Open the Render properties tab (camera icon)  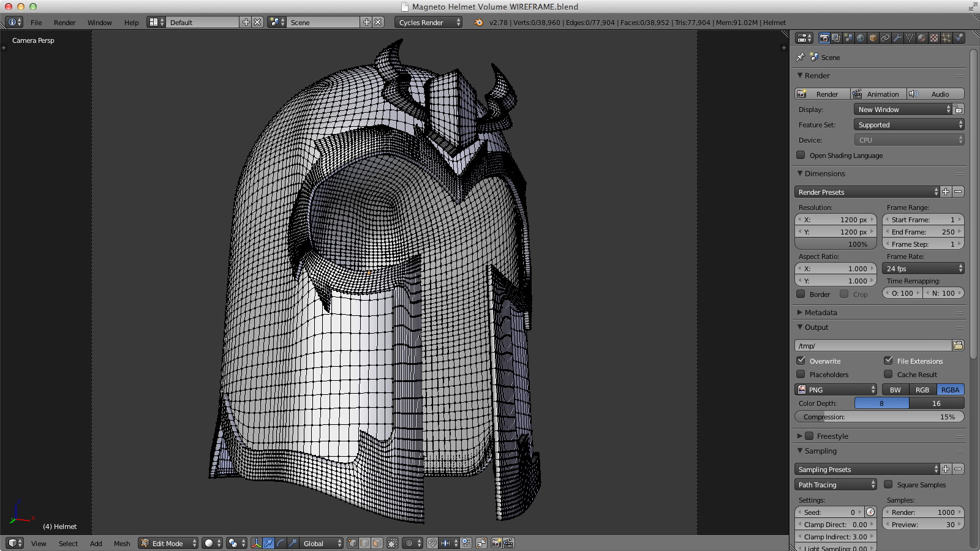[x=824, y=38]
